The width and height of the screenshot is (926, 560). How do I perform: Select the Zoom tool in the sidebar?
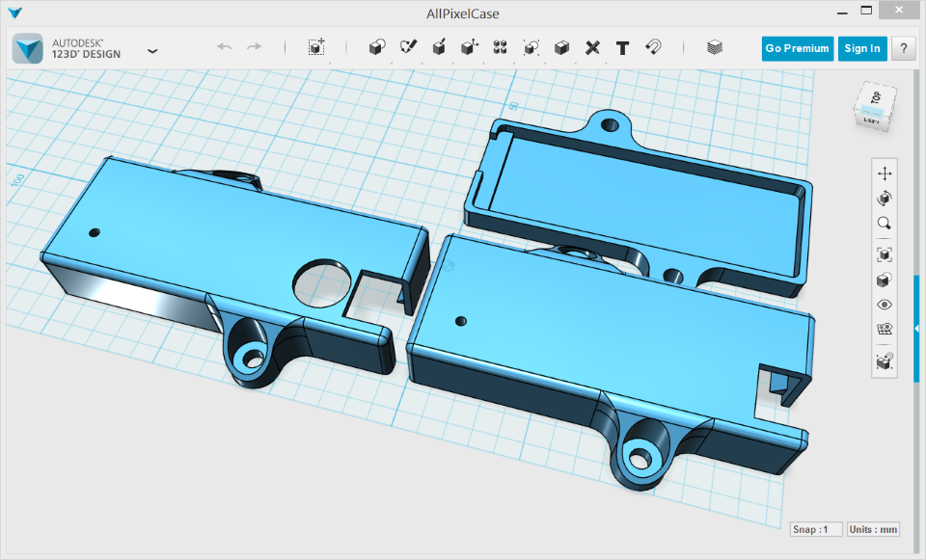point(885,222)
